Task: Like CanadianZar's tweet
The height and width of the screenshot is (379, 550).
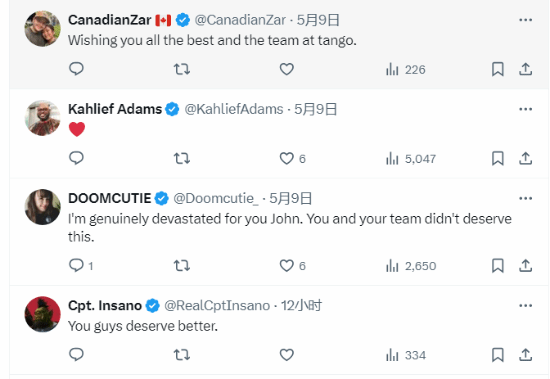Action: pyautogui.click(x=287, y=69)
